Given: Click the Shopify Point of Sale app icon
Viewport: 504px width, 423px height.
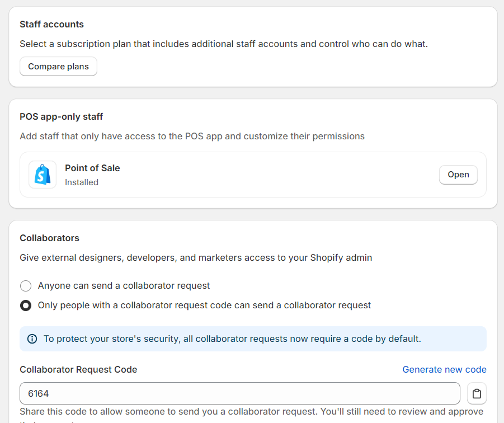Looking at the screenshot, I should pyautogui.click(x=43, y=175).
